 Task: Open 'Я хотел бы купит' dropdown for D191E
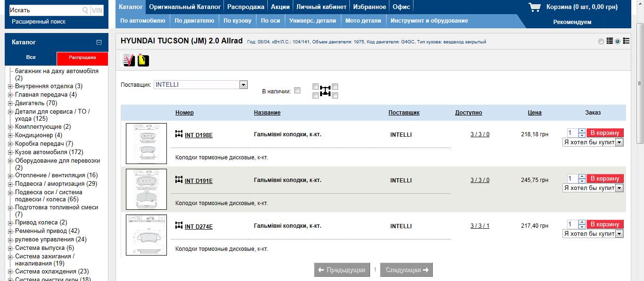coord(619,188)
